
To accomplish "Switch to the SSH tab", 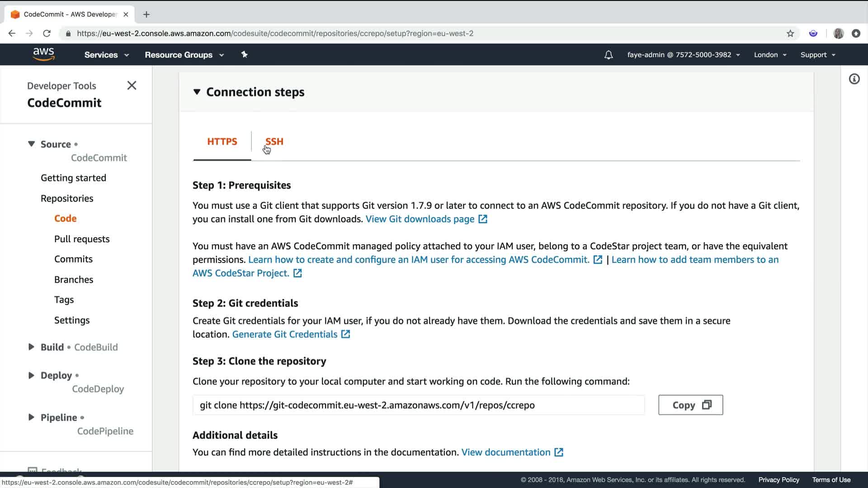I will (274, 141).
